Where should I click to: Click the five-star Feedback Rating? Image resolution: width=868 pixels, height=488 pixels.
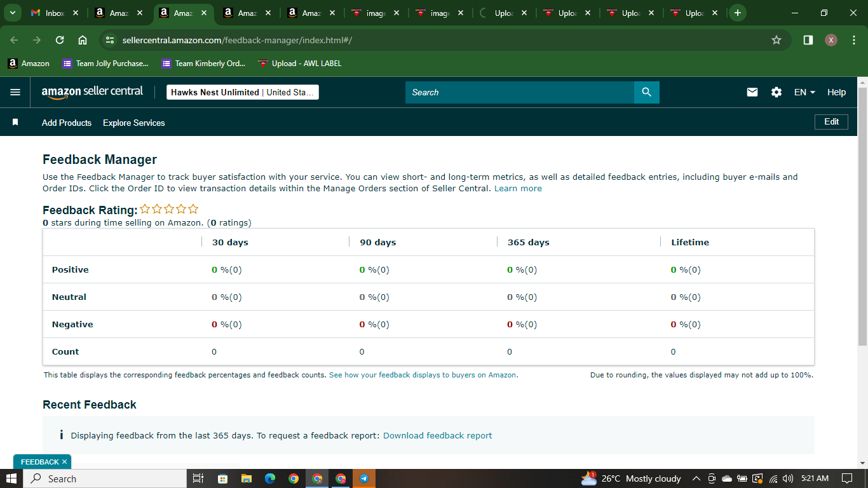pyautogui.click(x=169, y=209)
